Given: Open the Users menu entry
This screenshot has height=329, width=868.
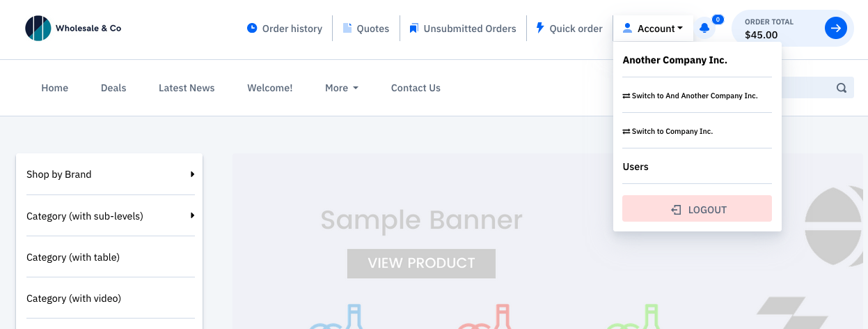Looking at the screenshot, I should coord(636,167).
